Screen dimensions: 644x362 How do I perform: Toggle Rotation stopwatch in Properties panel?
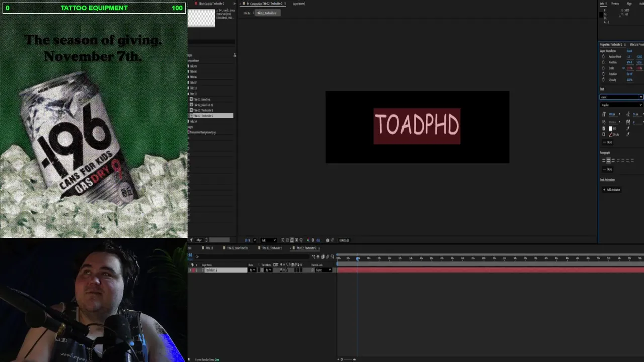[604, 74]
